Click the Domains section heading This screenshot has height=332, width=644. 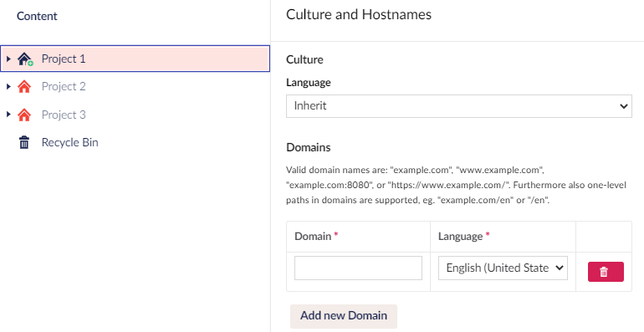point(308,147)
